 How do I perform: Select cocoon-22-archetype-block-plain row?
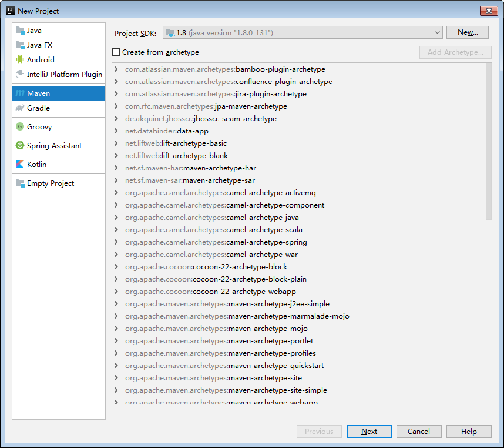299,279
